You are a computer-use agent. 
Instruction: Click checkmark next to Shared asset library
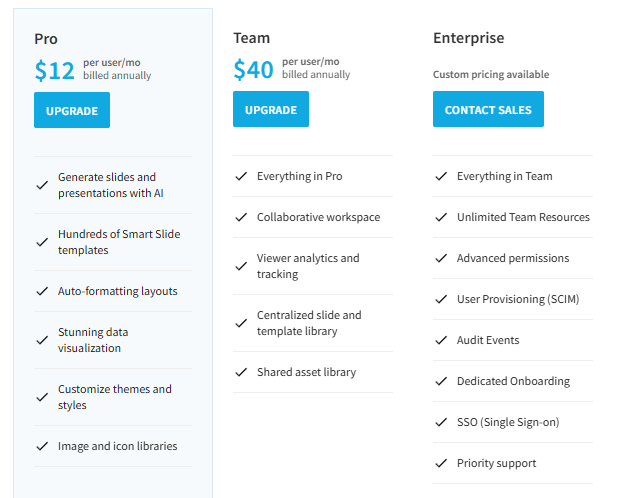coord(241,372)
